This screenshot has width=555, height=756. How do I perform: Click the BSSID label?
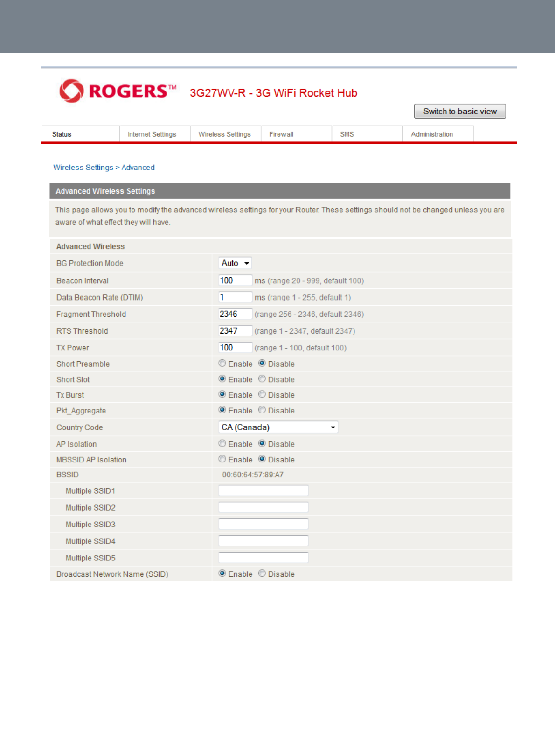point(68,475)
